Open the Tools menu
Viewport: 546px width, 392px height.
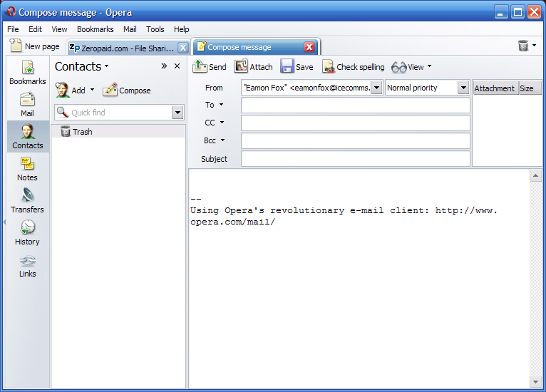[155, 29]
